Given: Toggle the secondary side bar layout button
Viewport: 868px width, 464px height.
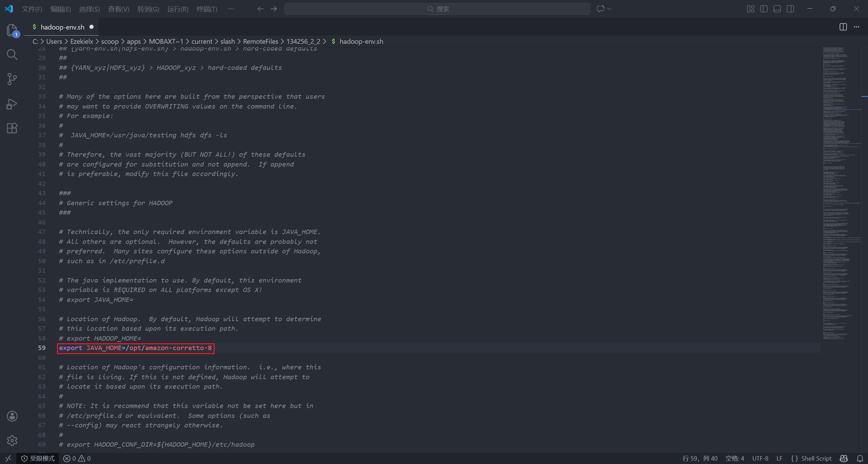Looking at the screenshot, I should pos(790,9).
